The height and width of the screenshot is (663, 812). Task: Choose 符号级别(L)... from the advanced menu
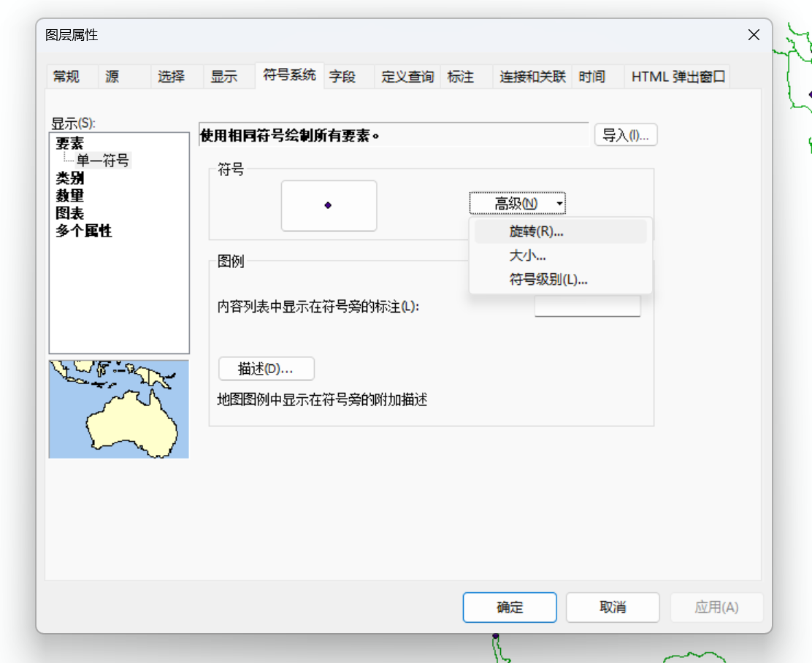560,280
